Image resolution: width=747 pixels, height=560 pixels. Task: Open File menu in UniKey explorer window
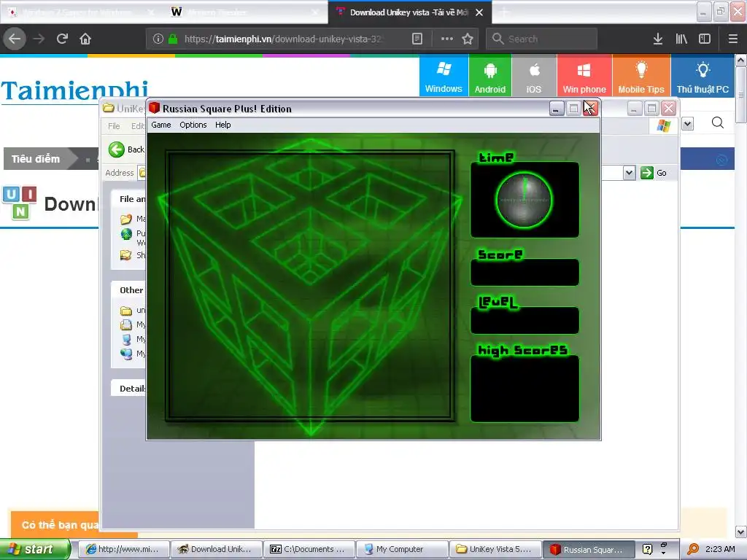114,126
